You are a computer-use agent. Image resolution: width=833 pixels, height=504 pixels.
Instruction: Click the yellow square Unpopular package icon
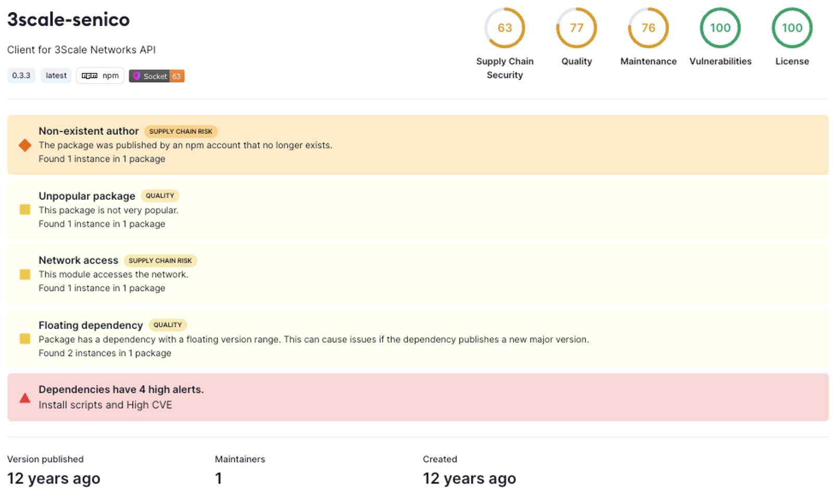pos(24,210)
